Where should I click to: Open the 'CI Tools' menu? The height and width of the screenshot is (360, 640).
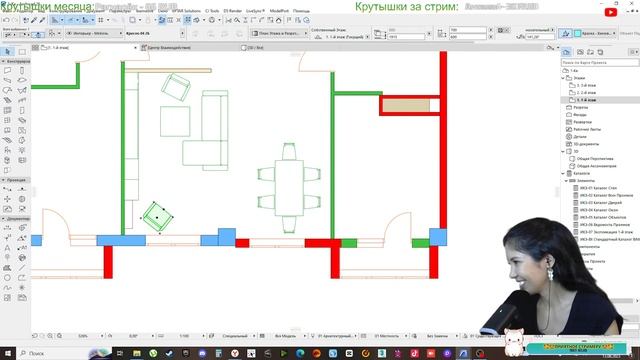click(x=212, y=11)
